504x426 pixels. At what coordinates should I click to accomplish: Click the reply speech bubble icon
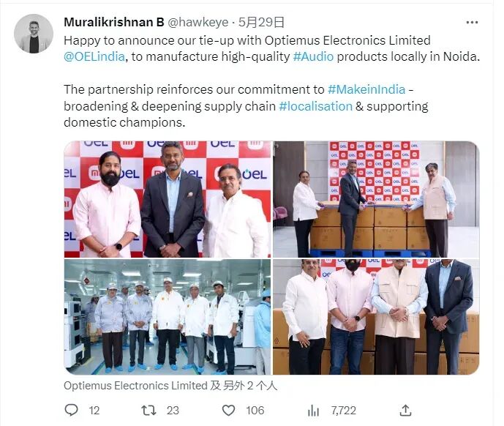click(x=71, y=410)
